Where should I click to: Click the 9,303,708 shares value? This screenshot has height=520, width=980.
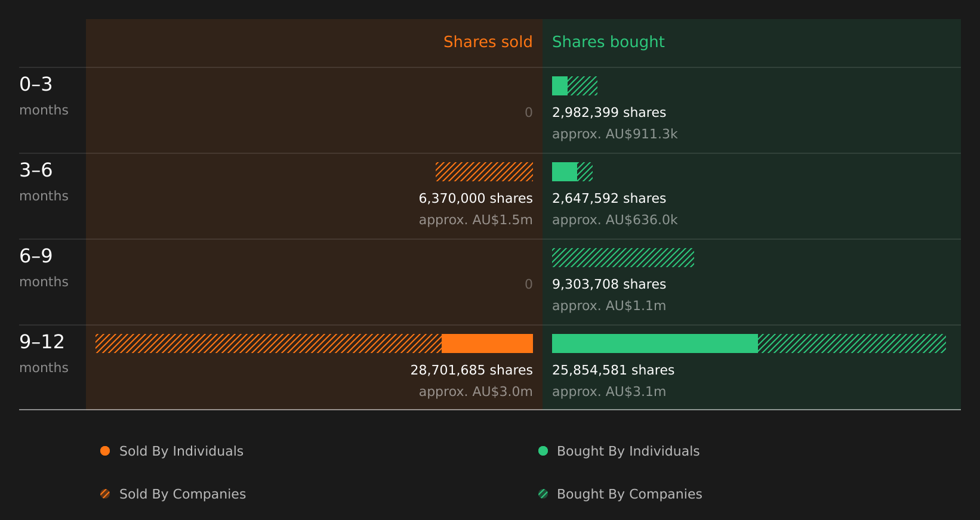click(609, 284)
